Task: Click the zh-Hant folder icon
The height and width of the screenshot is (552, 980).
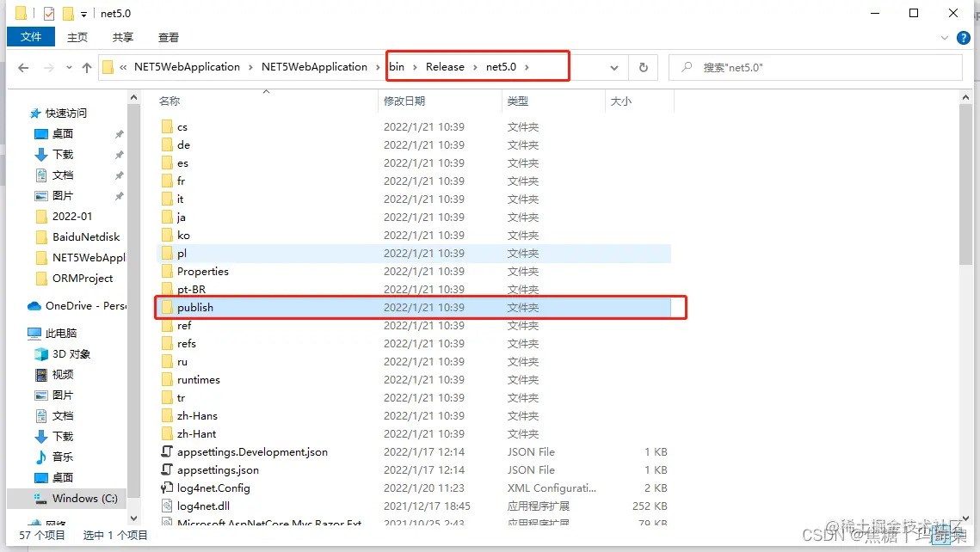Action: (167, 434)
